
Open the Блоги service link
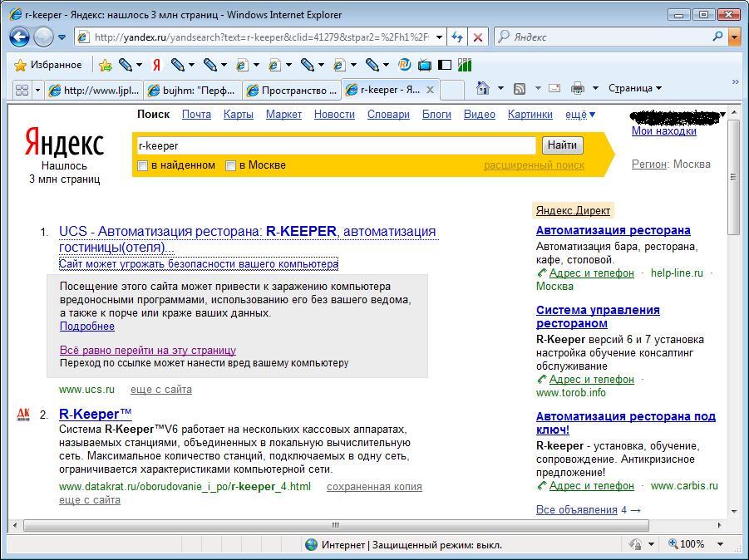point(436,114)
